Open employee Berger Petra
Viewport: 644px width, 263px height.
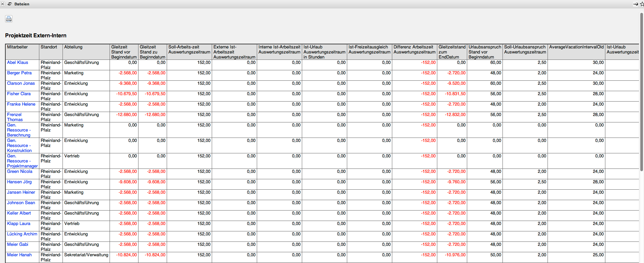pos(19,73)
